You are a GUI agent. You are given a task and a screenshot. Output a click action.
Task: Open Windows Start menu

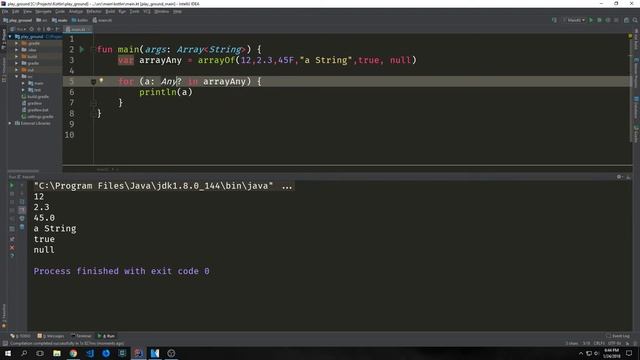click(8, 353)
